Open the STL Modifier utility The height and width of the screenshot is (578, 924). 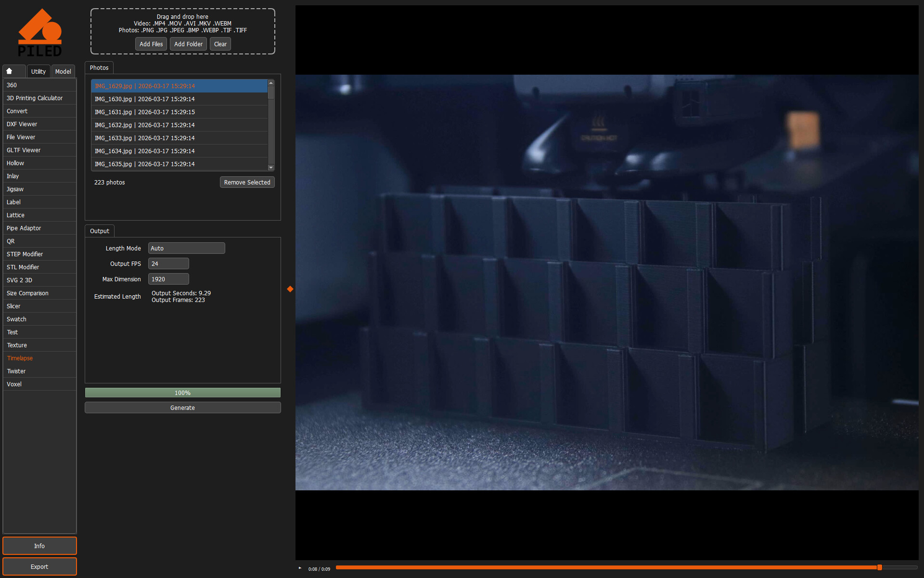(x=39, y=267)
